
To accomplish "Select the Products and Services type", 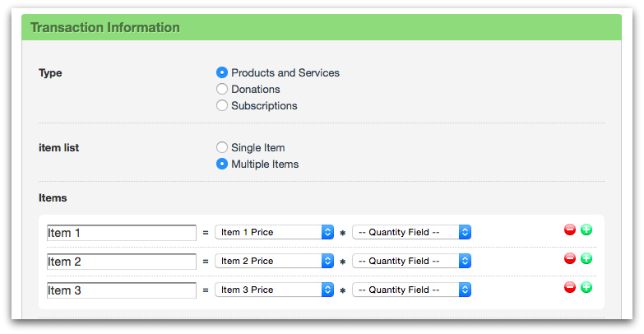I will [222, 72].
